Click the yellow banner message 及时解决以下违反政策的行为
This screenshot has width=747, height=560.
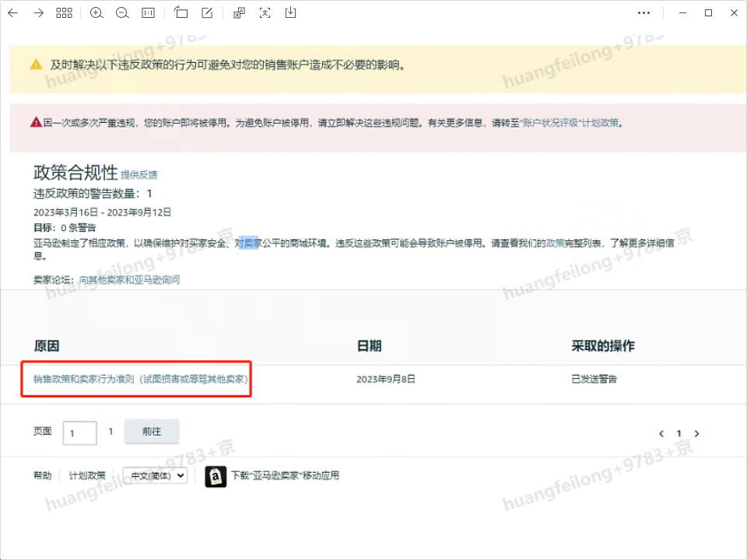click(x=227, y=65)
